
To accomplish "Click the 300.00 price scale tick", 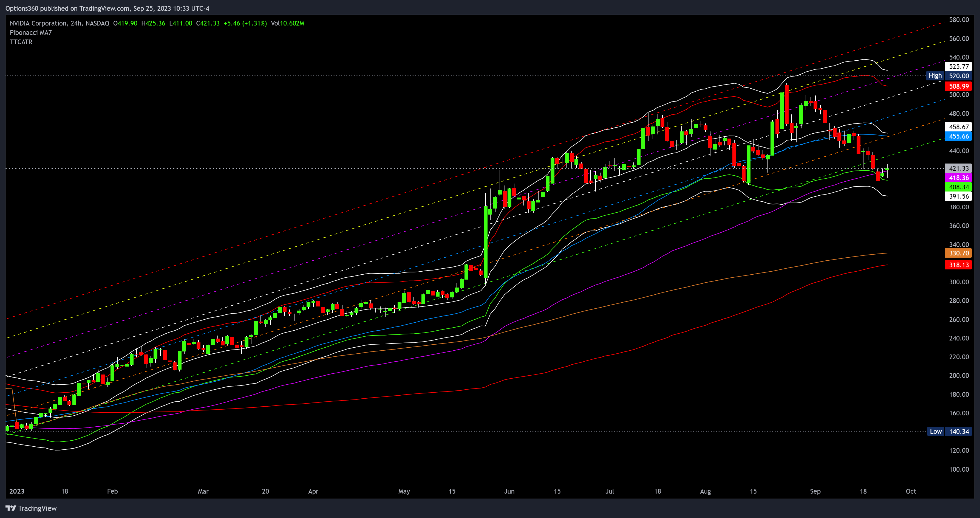I will click(x=959, y=282).
